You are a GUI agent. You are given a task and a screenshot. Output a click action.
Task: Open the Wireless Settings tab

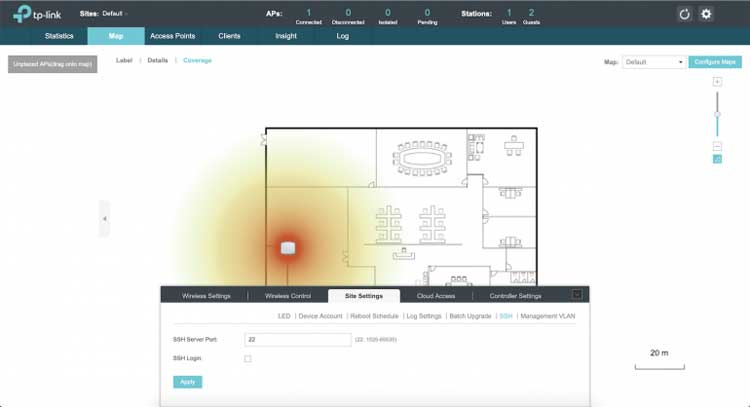(x=206, y=296)
